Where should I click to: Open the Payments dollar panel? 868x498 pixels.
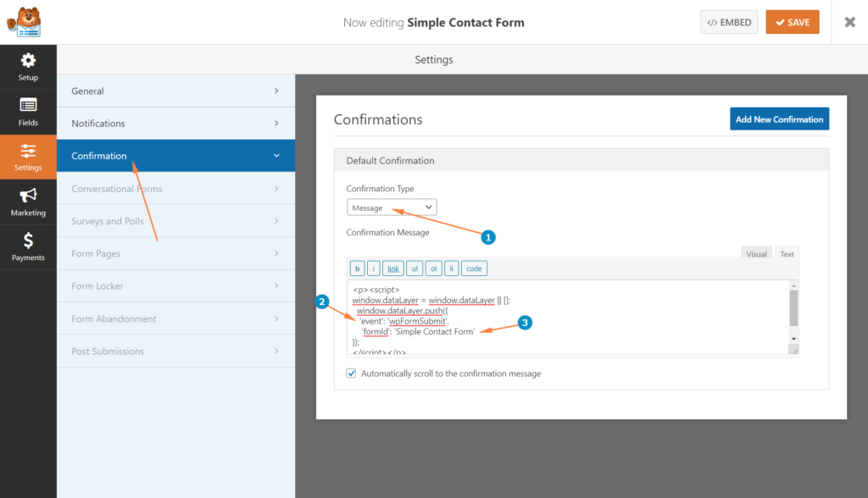point(28,247)
